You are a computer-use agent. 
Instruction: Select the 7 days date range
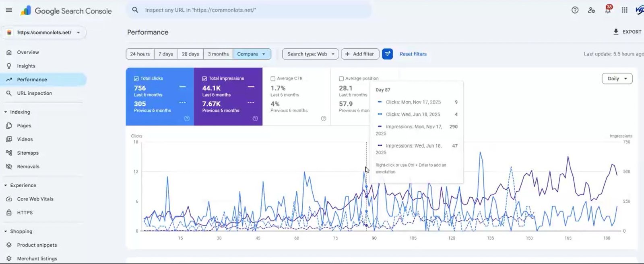click(166, 54)
